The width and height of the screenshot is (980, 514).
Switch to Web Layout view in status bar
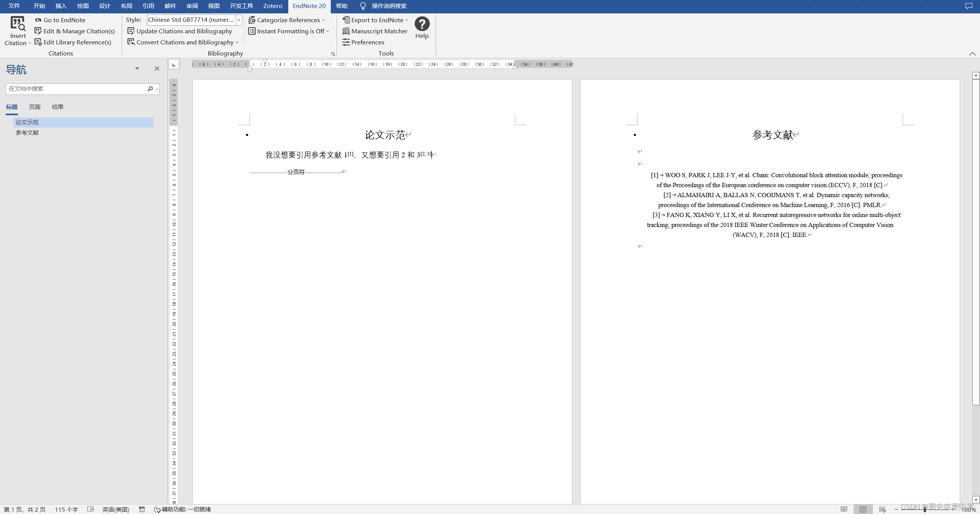(x=882, y=509)
